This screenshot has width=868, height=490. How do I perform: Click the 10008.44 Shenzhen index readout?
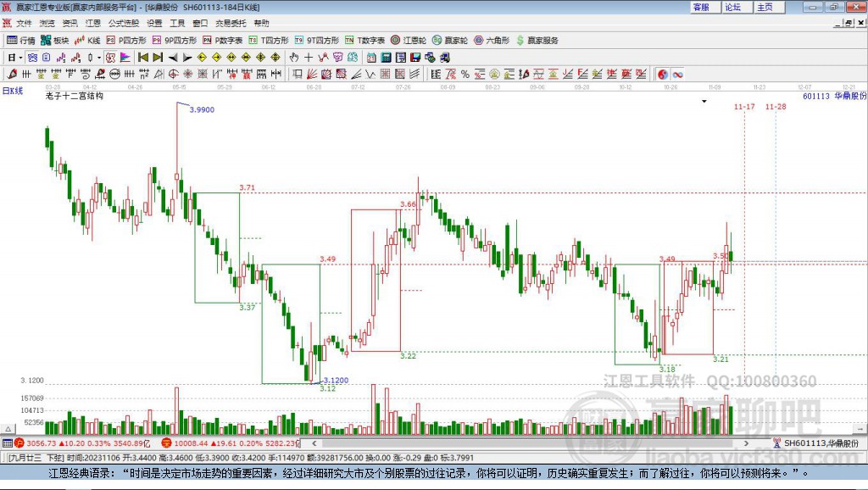click(x=190, y=443)
